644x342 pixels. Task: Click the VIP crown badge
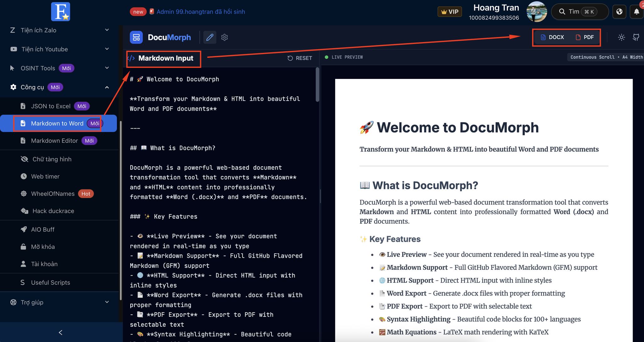450,12
